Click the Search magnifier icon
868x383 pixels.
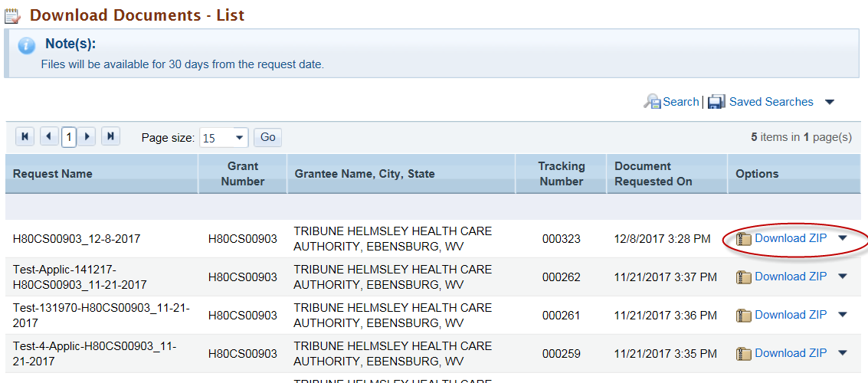tap(652, 102)
